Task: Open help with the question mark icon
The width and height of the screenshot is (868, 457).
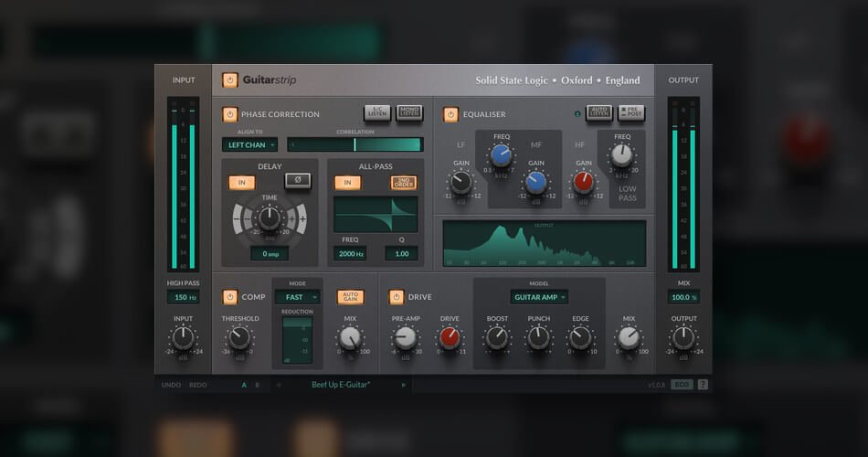Action: point(703,385)
